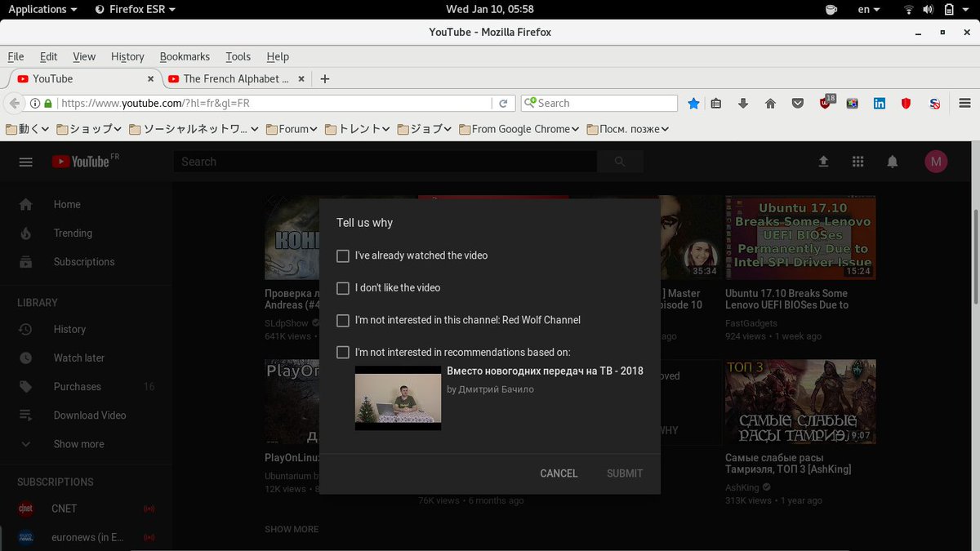Open the Ubuntu 17.10 Breaks Lenovo thumbnail

(800, 238)
